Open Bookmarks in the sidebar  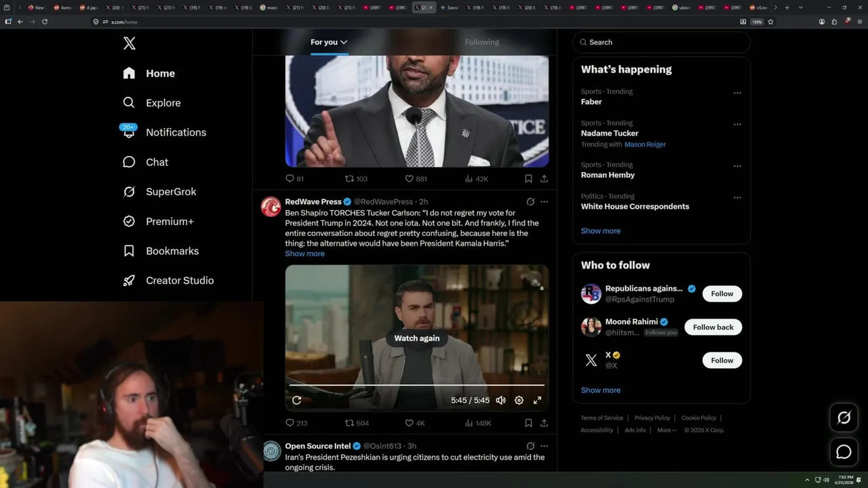(x=161, y=251)
